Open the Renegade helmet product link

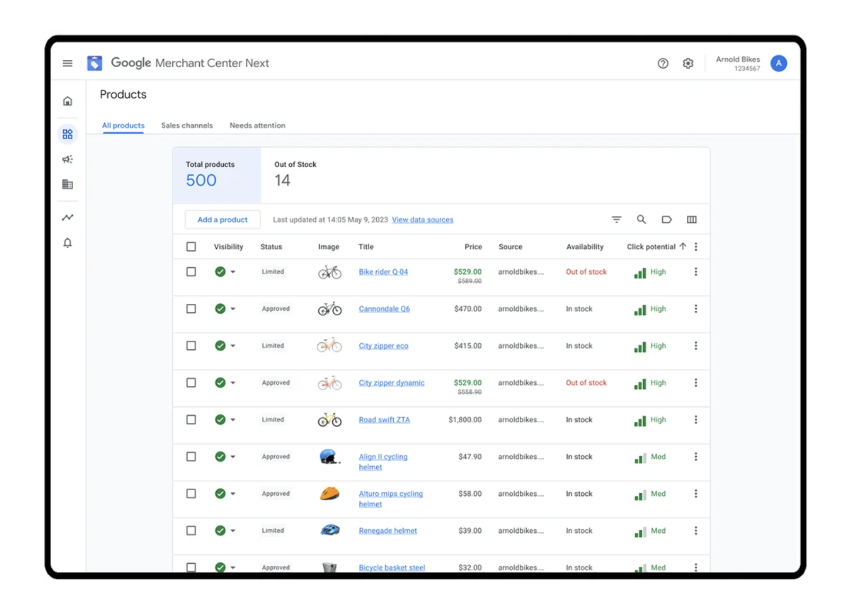(388, 530)
